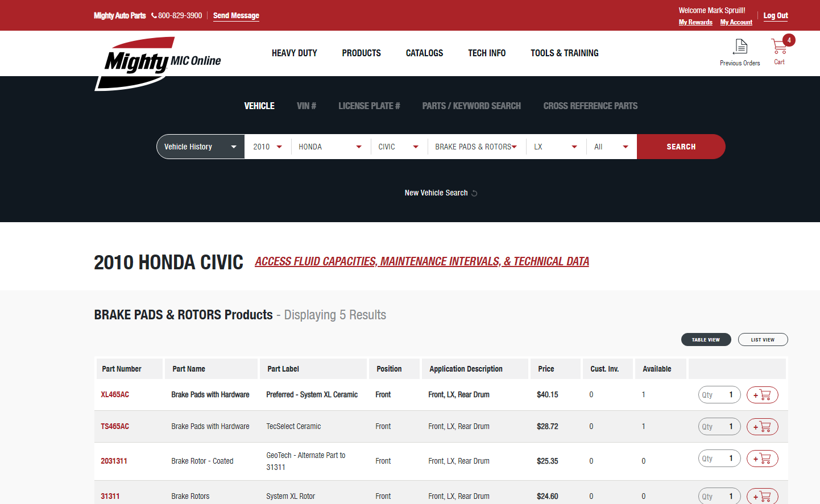Change the 2010 year dropdown
The width and height of the screenshot is (820, 504).
click(x=268, y=147)
